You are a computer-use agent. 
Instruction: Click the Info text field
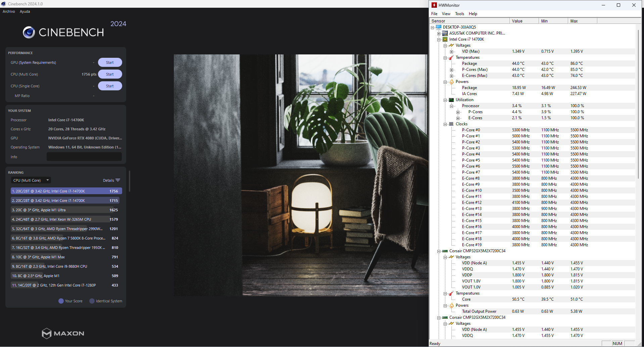(x=84, y=157)
